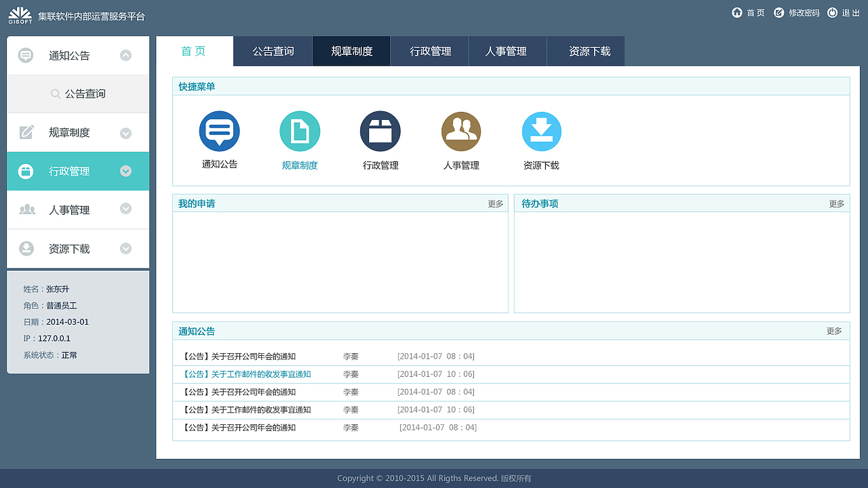This screenshot has width=868, height=488.
Task: Click the 资源下载 download sidebar icon
Action: [x=26, y=249]
